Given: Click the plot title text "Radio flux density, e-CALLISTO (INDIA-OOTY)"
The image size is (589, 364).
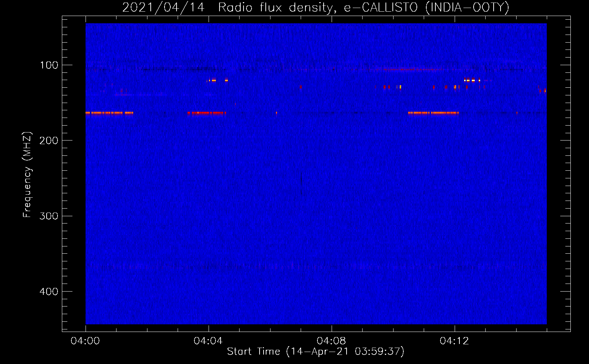Looking at the screenshot, I should click(363, 7).
